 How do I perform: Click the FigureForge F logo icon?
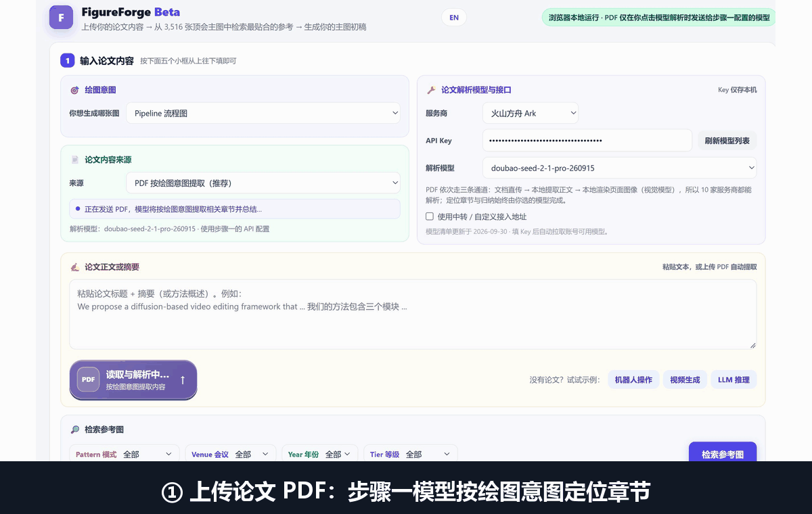[x=61, y=18]
